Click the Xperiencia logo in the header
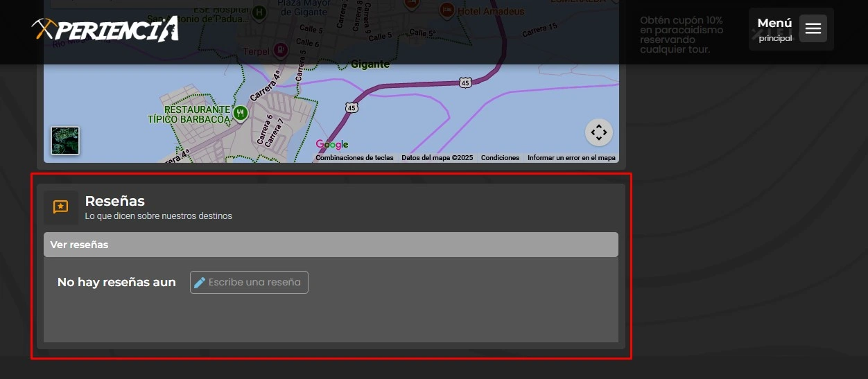Screen dimensions: 868x379 (x=105, y=29)
